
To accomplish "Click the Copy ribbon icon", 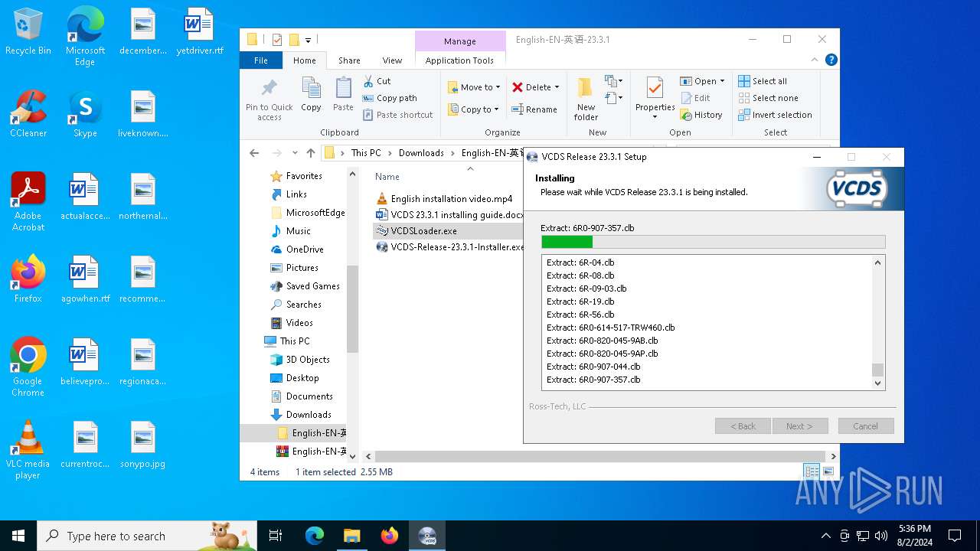I will coord(311,94).
